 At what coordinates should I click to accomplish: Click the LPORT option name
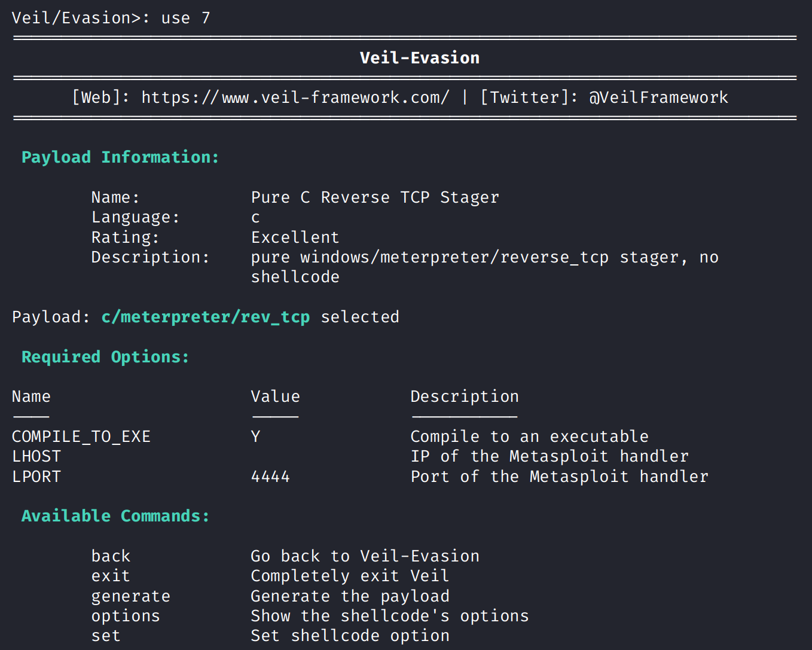tap(36, 477)
